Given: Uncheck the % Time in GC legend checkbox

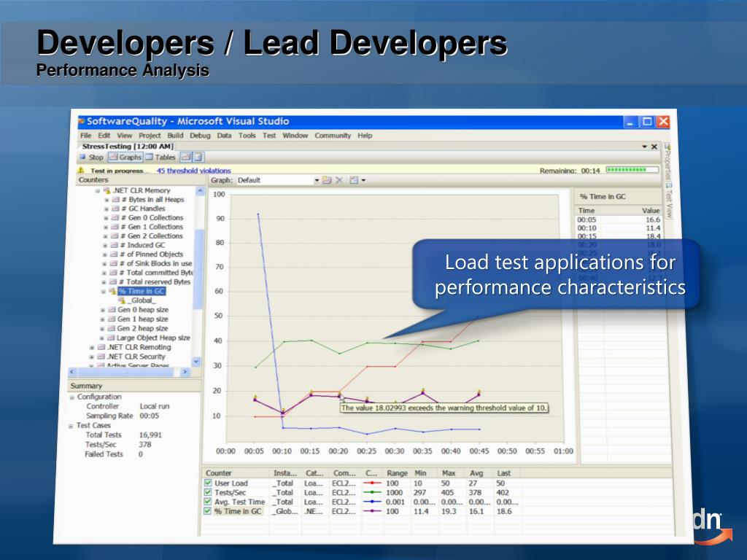Looking at the screenshot, I should click(208, 511).
